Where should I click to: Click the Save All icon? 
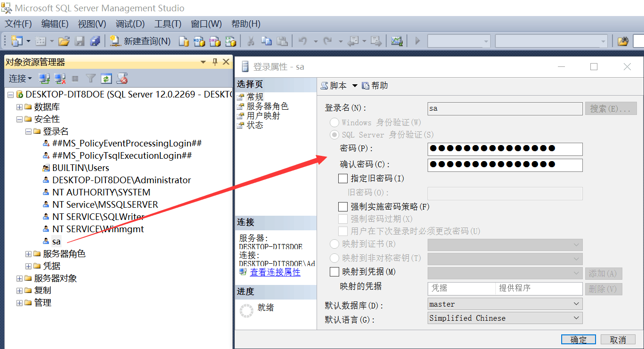[95, 41]
